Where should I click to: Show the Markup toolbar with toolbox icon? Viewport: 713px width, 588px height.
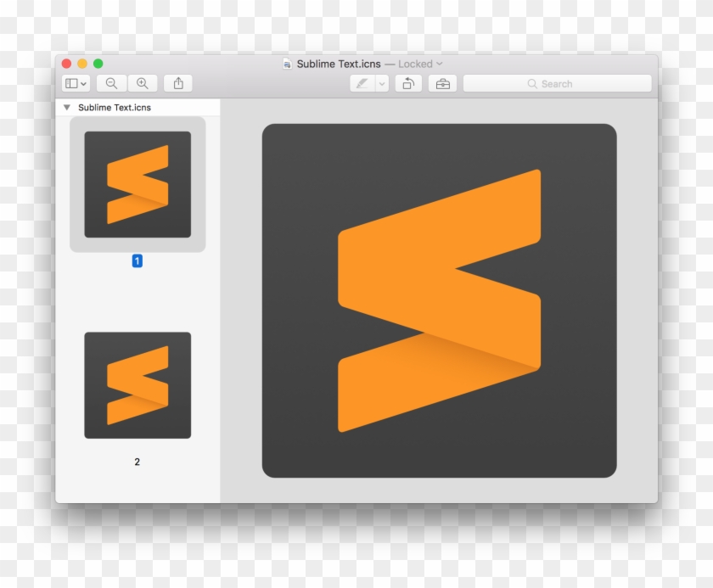tap(442, 83)
